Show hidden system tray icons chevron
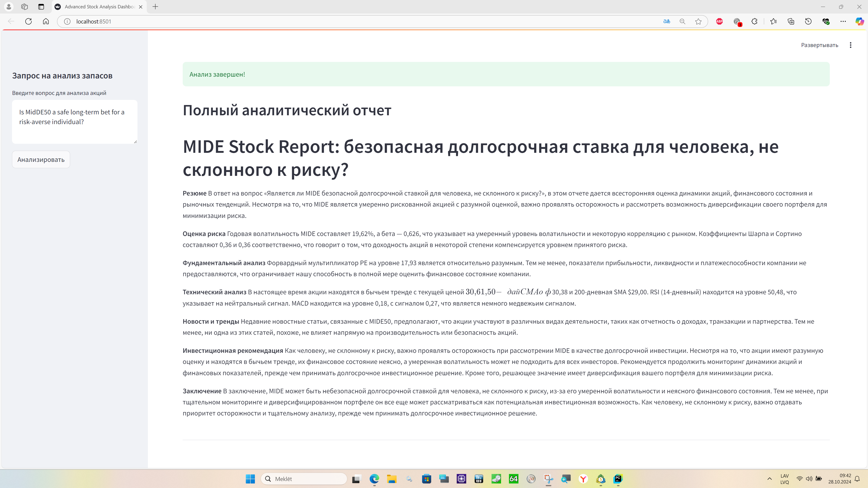868x488 pixels. pos(769,479)
